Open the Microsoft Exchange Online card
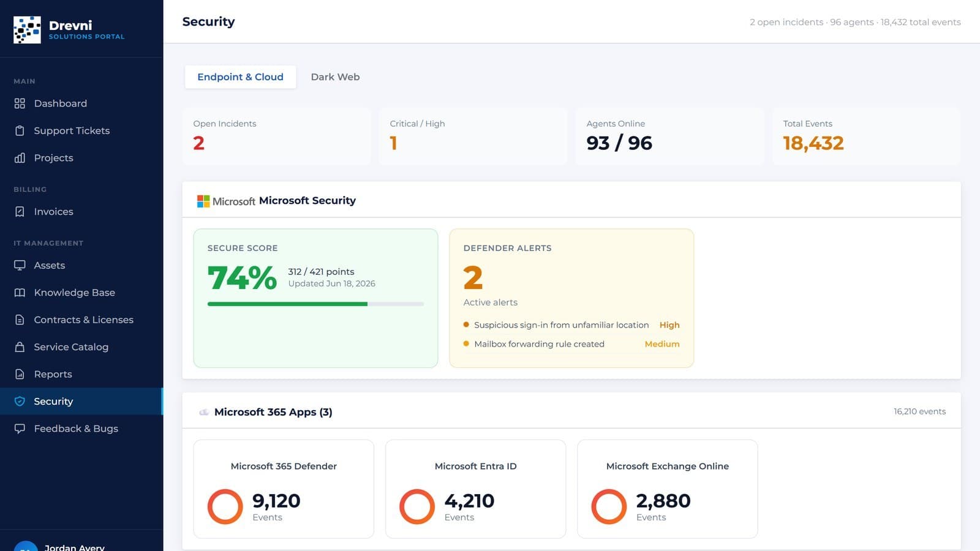The image size is (980, 551). pyautogui.click(x=668, y=489)
